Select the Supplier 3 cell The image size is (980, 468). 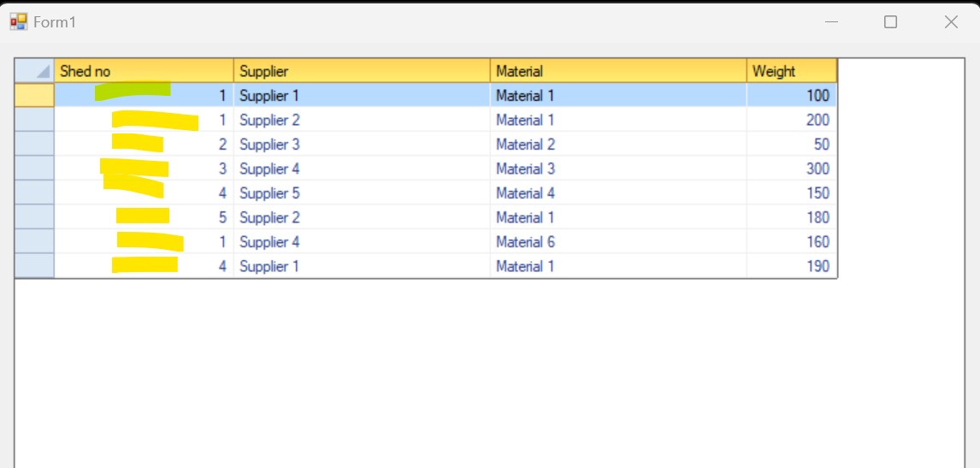pos(362,145)
